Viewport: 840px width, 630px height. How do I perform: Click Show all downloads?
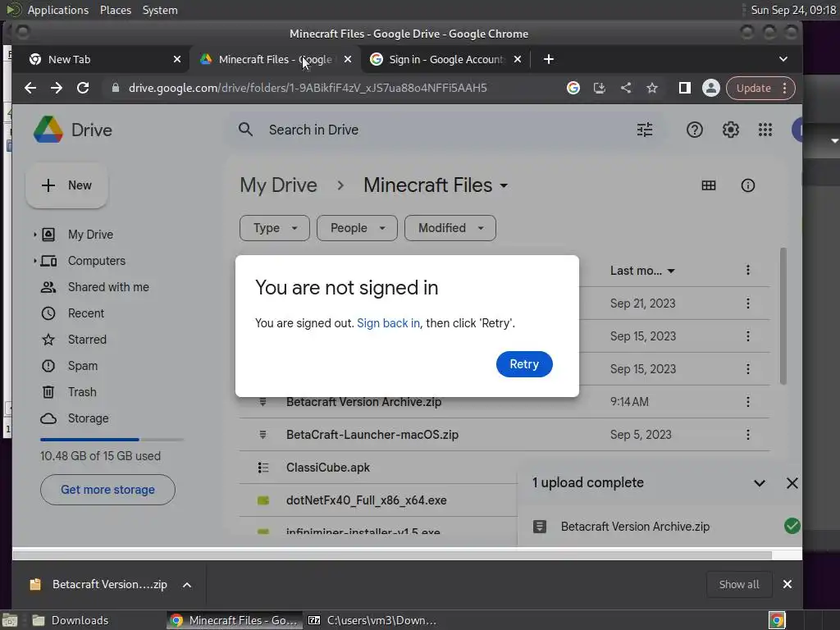(x=739, y=584)
